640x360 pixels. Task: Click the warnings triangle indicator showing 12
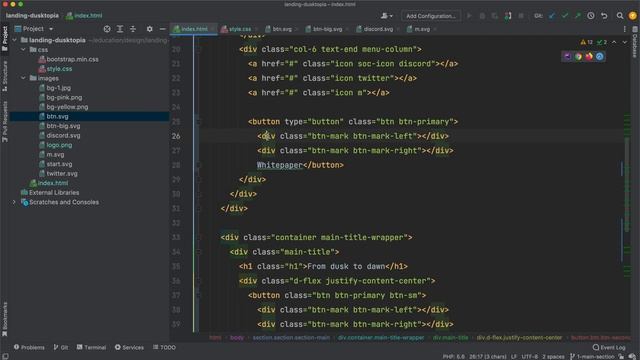coord(587,42)
